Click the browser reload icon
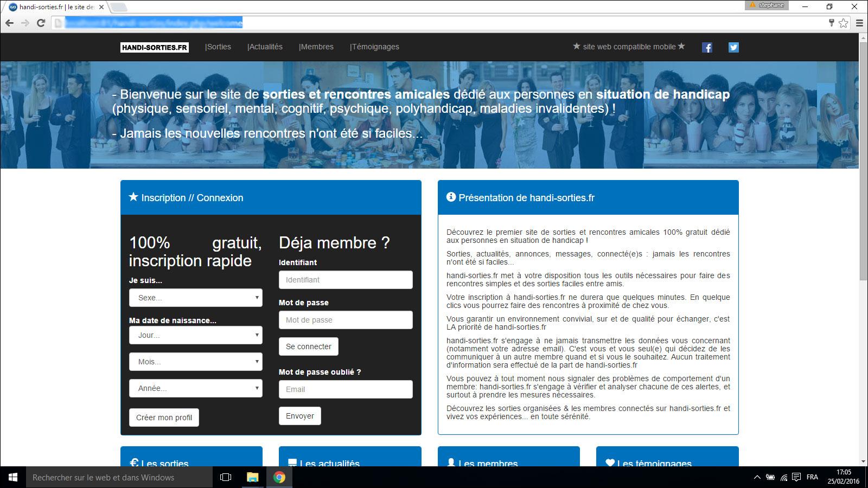Viewport: 868px width, 488px height. (x=41, y=23)
